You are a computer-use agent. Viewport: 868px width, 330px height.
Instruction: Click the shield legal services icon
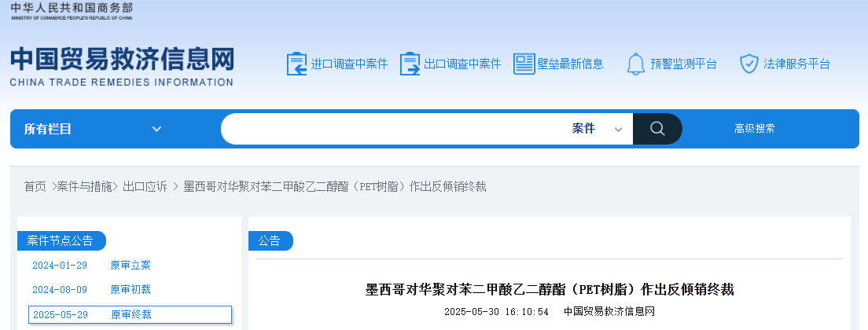tap(748, 64)
